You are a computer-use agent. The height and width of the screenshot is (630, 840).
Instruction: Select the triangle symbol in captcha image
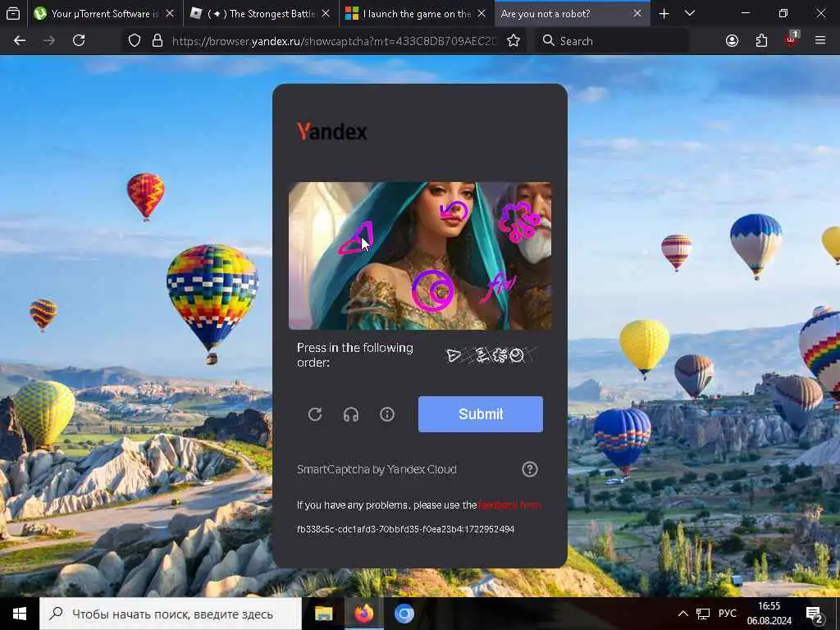356,239
